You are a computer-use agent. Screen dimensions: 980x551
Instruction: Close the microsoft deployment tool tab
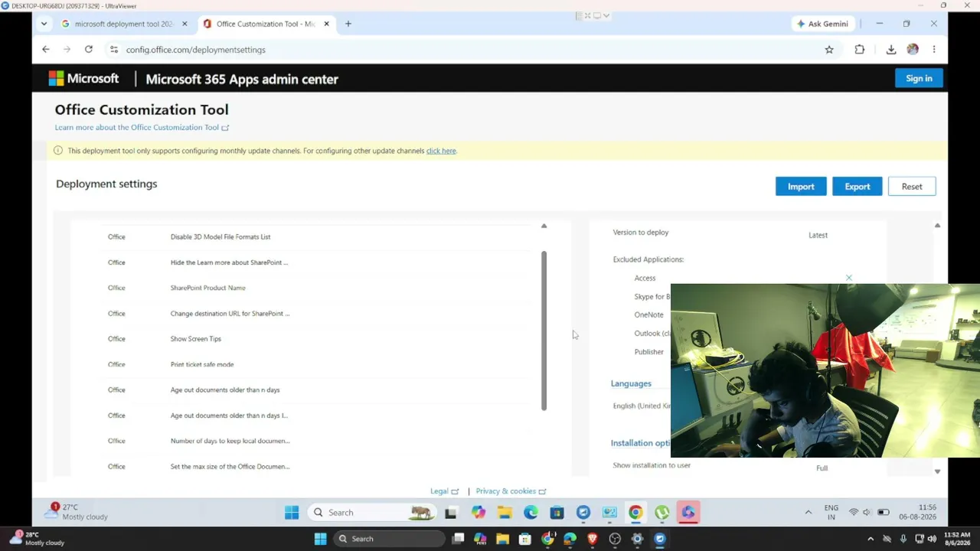point(185,24)
